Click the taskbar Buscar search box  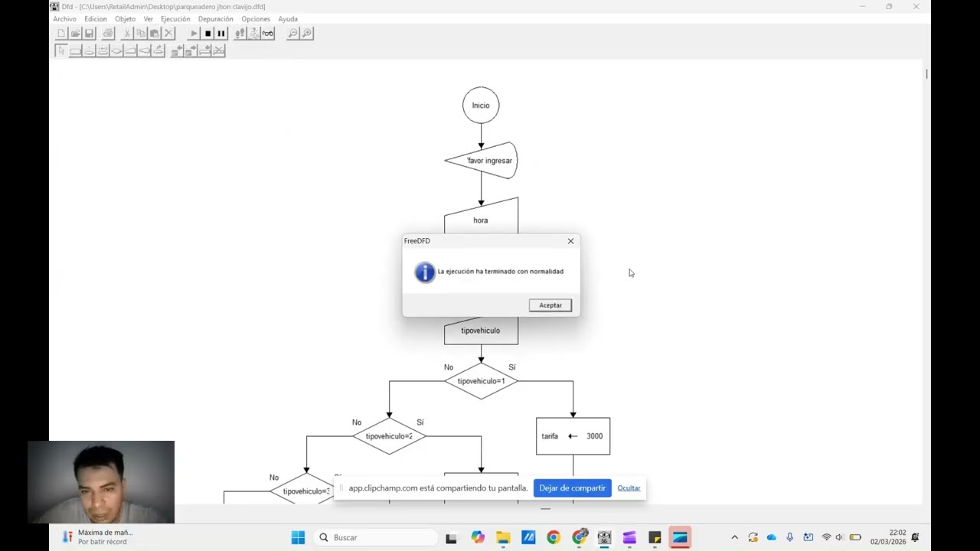pos(375,537)
